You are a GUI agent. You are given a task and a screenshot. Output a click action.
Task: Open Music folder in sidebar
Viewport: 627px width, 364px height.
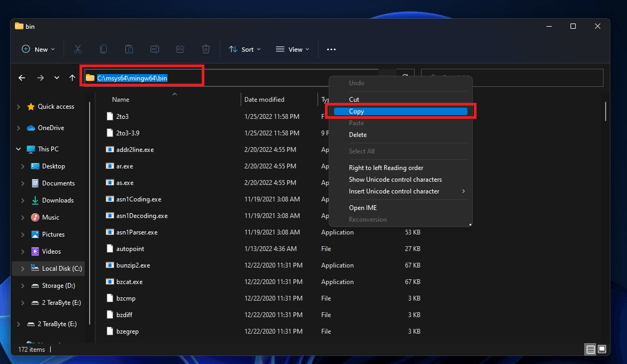(50, 217)
